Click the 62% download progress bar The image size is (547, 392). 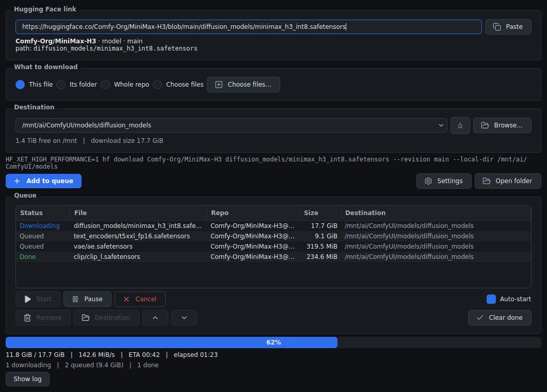pos(273,342)
